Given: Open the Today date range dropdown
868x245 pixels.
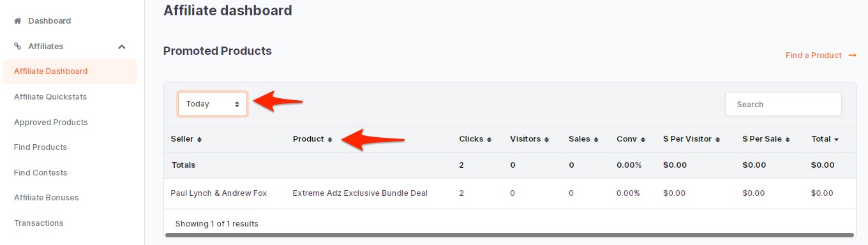Looking at the screenshot, I should click(213, 104).
